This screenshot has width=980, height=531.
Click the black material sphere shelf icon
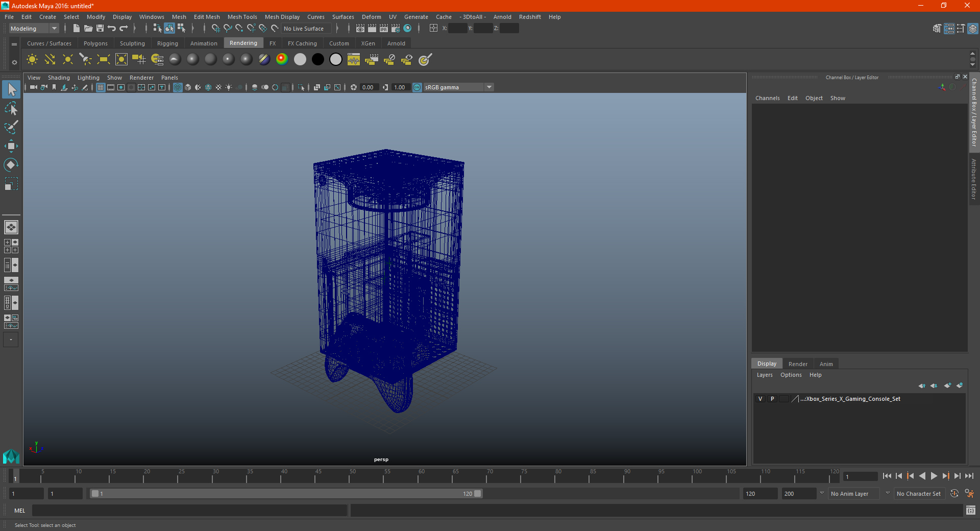pos(317,59)
